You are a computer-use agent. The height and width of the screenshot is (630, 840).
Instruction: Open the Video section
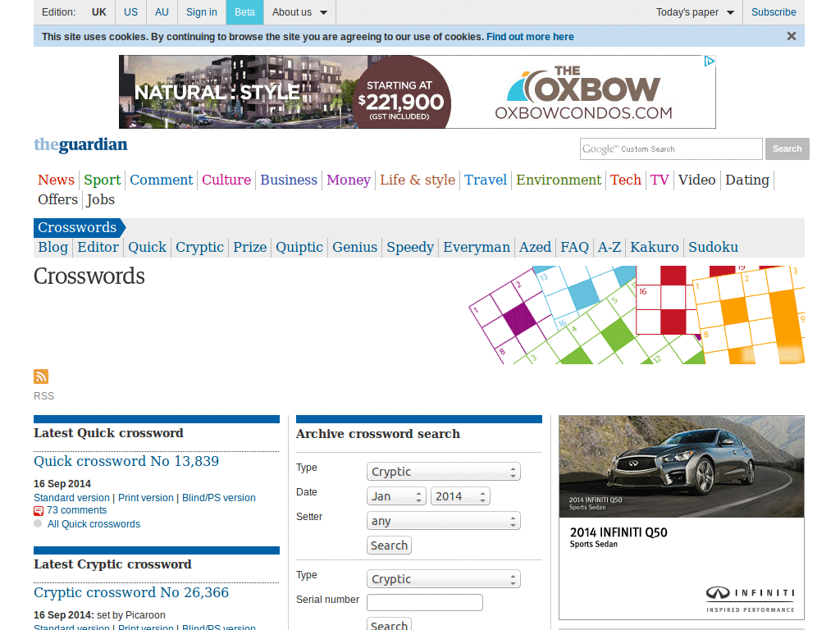(697, 180)
